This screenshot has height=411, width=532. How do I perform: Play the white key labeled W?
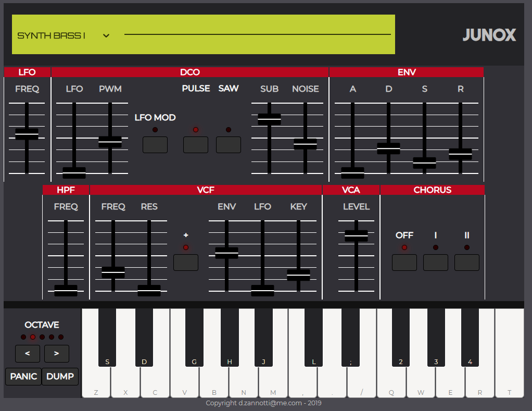[421, 382]
